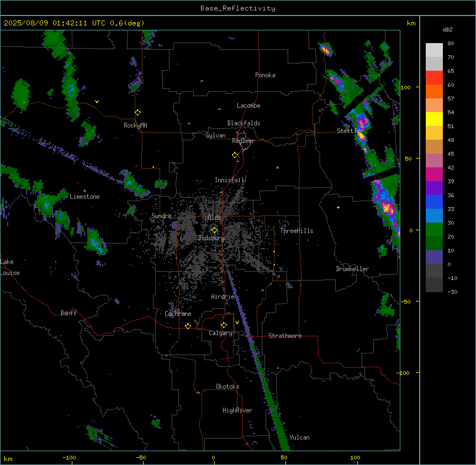
Task: Click the Airdrie city label
Action: tap(223, 297)
